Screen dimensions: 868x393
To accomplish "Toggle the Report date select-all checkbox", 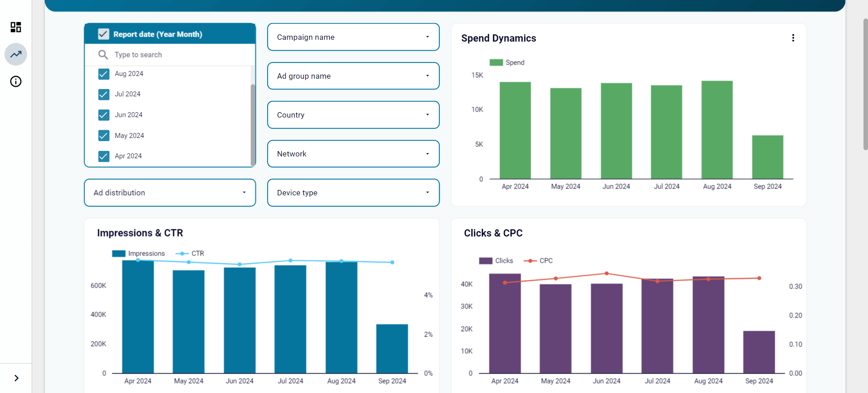I will coord(104,34).
